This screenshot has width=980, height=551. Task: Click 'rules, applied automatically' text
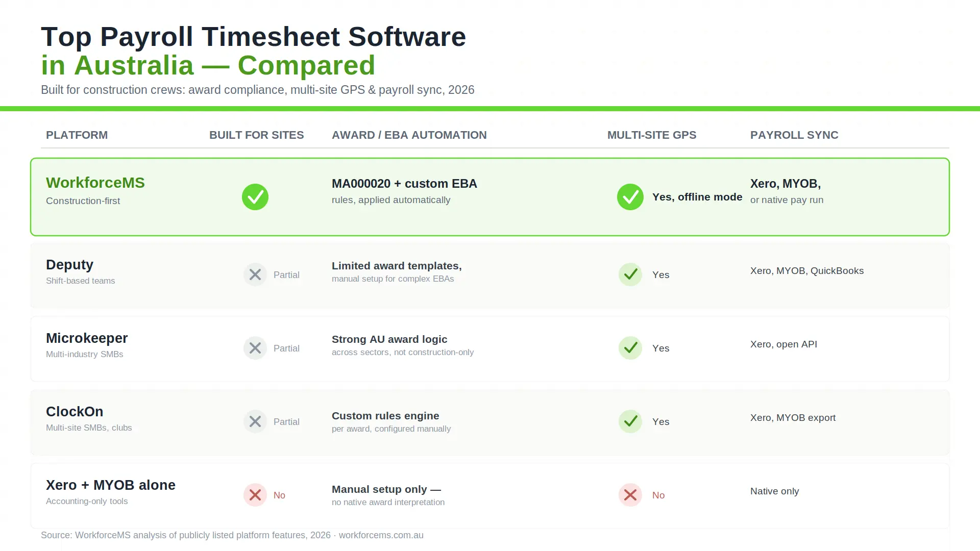pos(391,200)
